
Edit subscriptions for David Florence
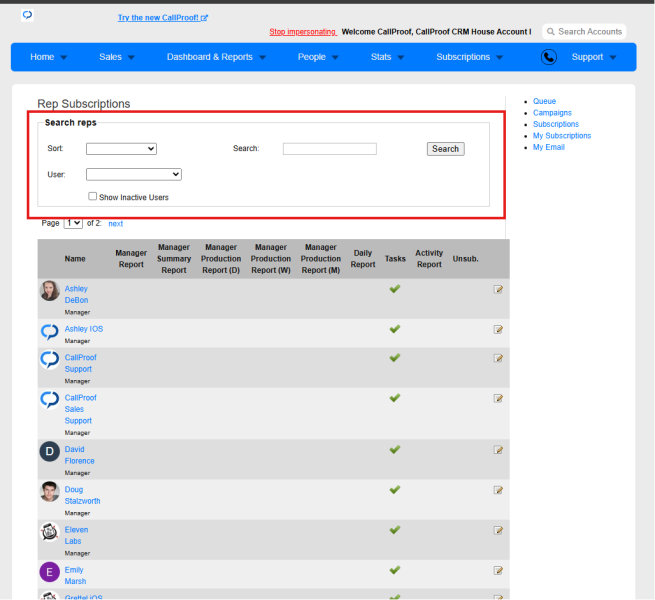498,450
